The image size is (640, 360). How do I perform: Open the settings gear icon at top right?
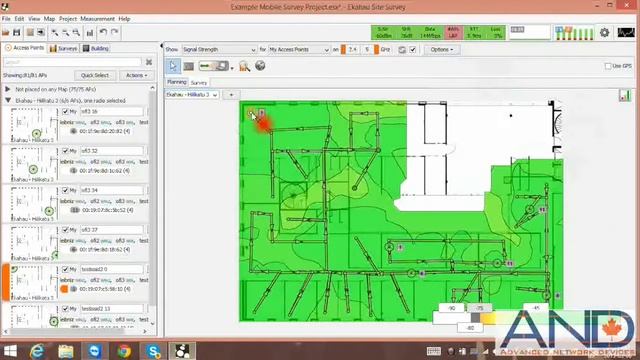click(x=604, y=33)
